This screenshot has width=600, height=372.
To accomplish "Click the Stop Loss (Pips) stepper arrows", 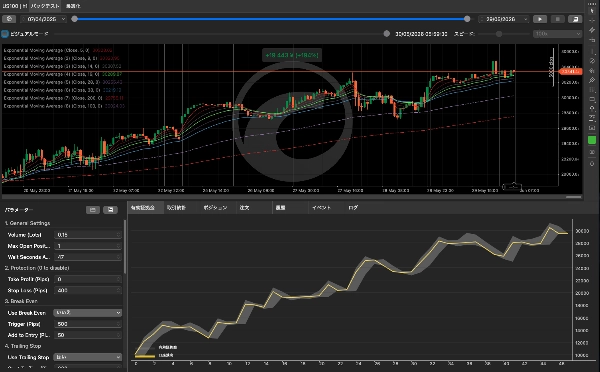I will tap(119, 290).
